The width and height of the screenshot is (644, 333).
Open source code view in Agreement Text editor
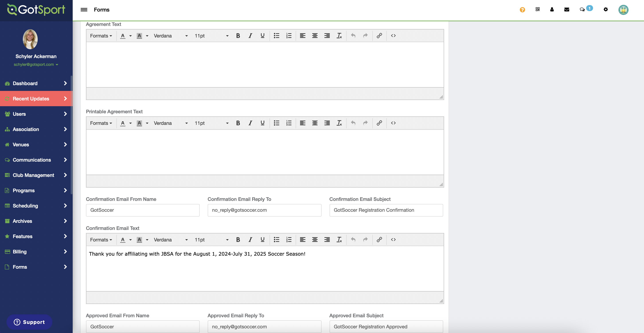393,36
